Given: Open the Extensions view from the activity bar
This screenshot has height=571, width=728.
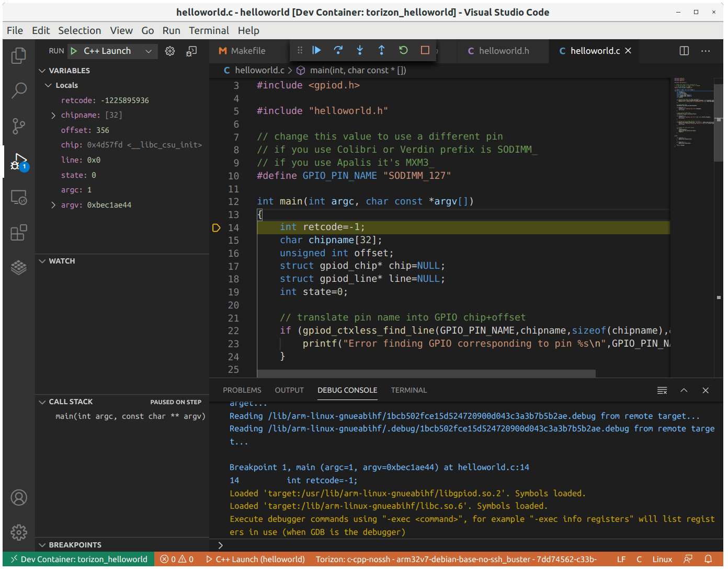Looking at the screenshot, I should pos(19,233).
